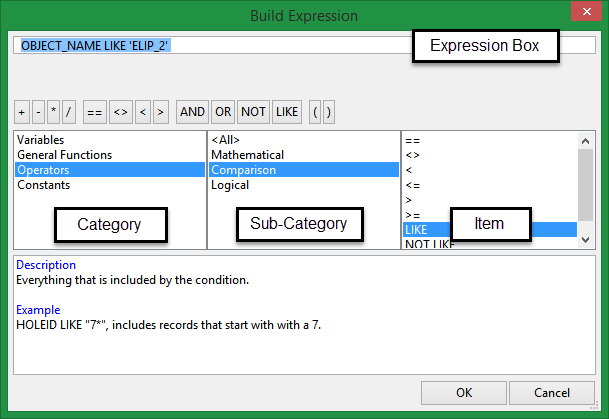Select Constants in the Category list
Image resolution: width=609 pixels, height=419 pixels.
[43, 185]
